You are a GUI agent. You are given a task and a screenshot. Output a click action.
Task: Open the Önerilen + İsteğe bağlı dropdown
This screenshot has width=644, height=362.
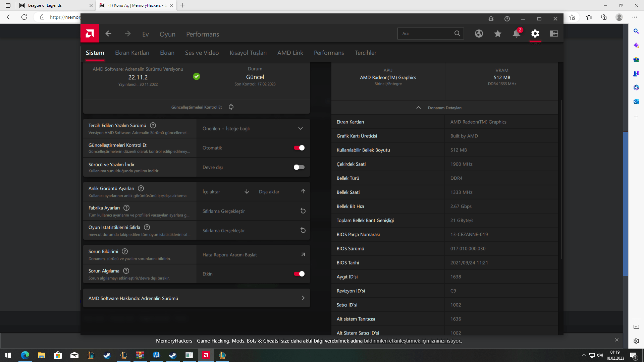pos(253,129)
